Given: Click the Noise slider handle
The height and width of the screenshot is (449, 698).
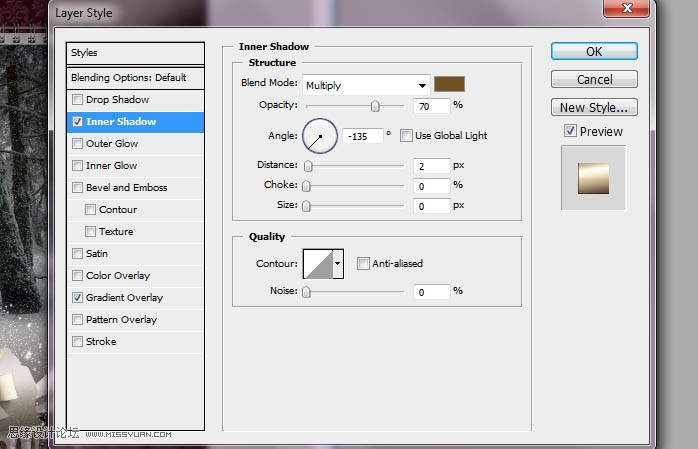Looking at the screenshot, I should (x=306, y=292).
